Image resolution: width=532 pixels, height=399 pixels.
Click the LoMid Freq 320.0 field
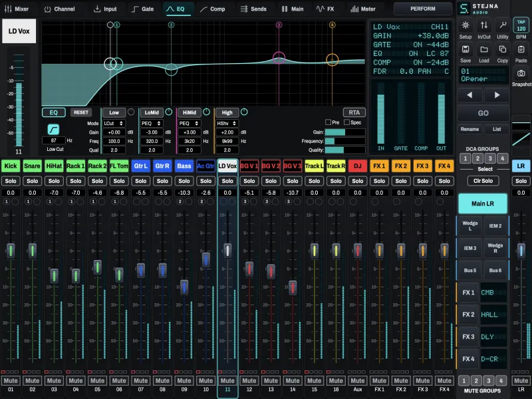click(152, 141)
